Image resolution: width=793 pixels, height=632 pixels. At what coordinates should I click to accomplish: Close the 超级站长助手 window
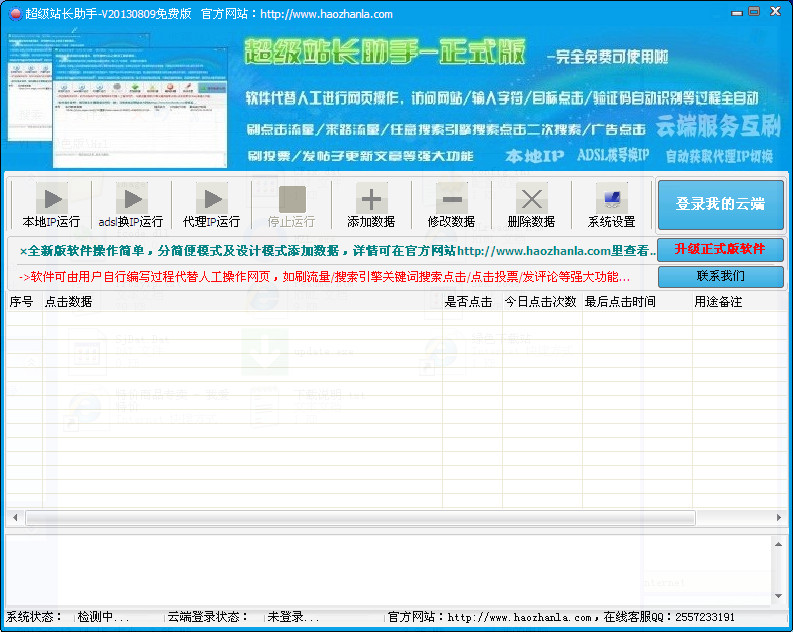pos(775,11)
